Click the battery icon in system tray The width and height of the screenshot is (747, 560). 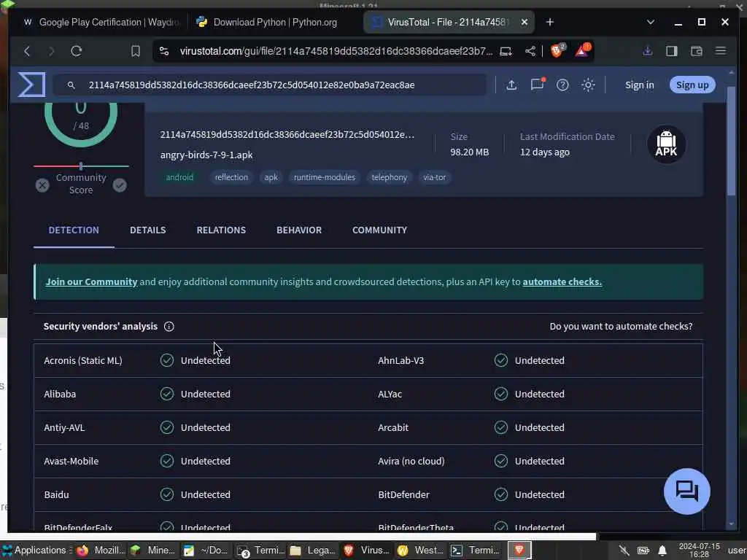[x=643, y=551]
